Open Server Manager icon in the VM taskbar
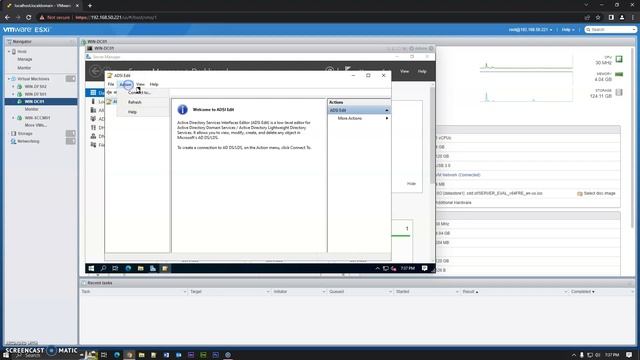 tap(153, 268)
